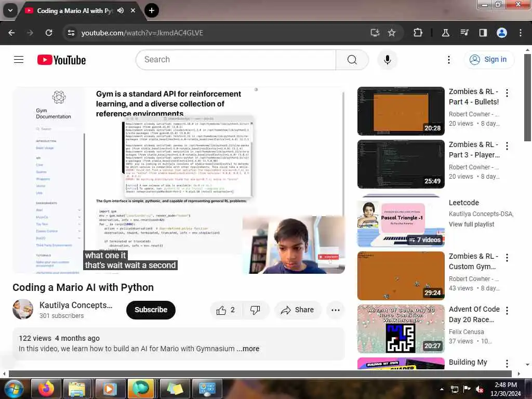Open Kautilya Concepts channel avatar
Image resolution: width=532 pixels, height=399 pixels.
coord(23,309)
